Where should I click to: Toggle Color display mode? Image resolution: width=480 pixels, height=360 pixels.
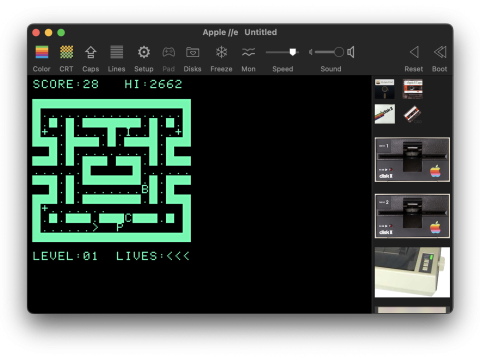pyautogui.click(x=42, y=52)
